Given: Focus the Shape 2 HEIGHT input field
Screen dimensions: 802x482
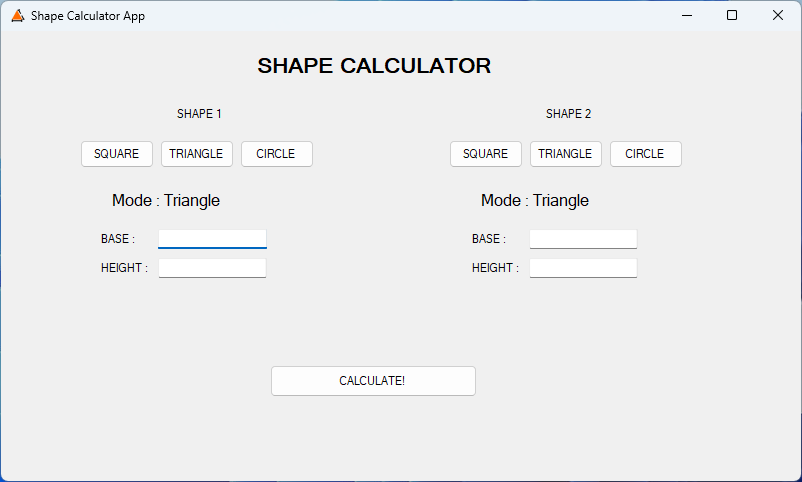Looking at the screenshot, I should tap(583, 268).
